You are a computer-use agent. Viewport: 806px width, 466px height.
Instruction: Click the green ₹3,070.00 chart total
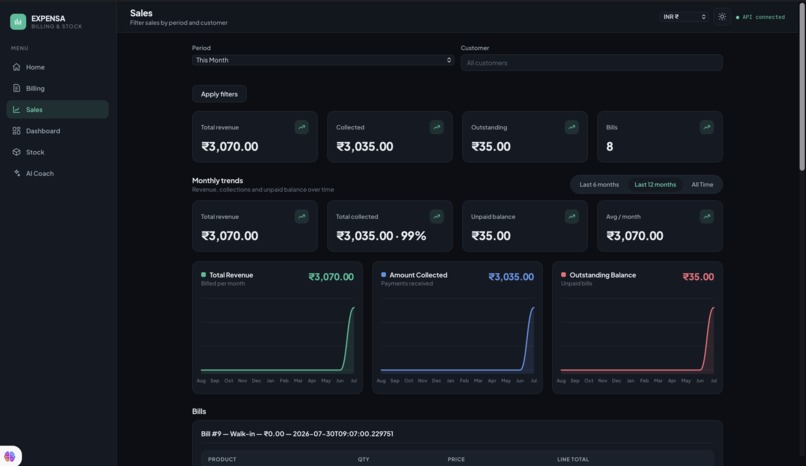tap(331, 276)
